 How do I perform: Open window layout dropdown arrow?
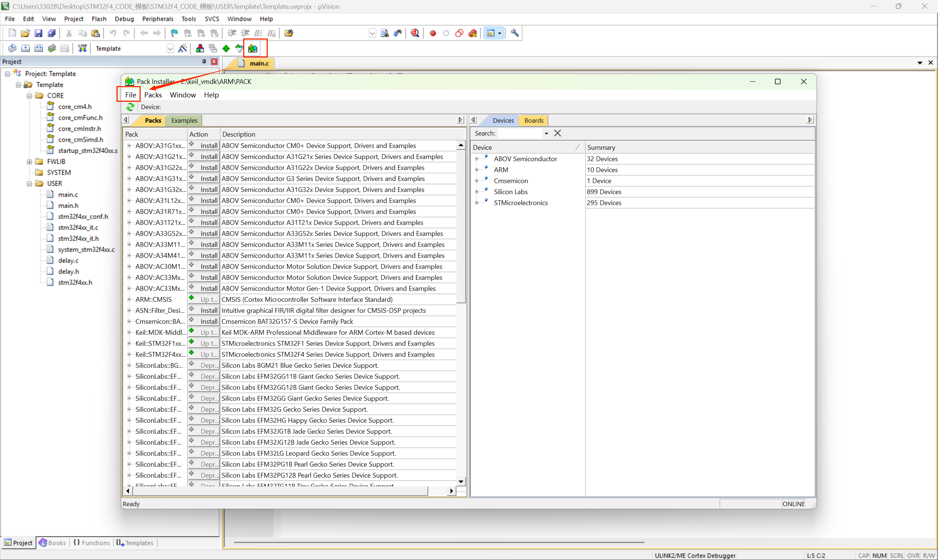coord(500,33)
